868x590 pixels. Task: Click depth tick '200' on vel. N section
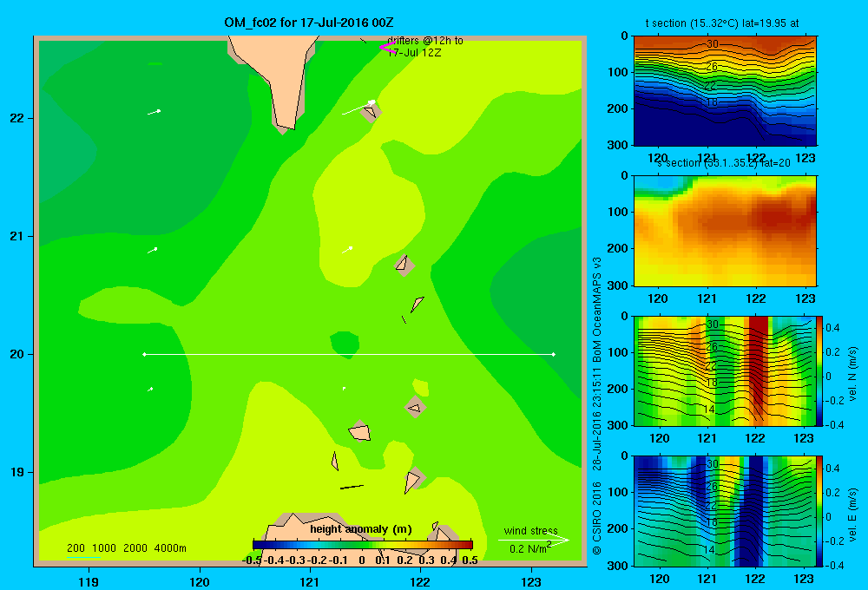[x=618, y=389]
